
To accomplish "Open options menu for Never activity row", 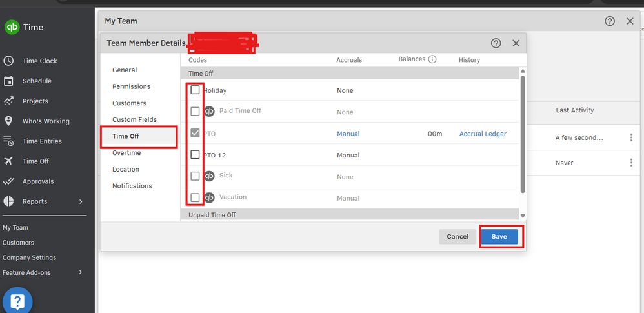I will (631, 163).
